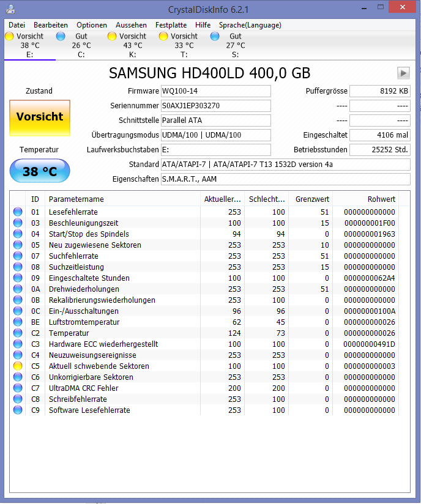Open the Hilfe menu
The width and height of the screenshot is (421, 504).
coord(203,25)
